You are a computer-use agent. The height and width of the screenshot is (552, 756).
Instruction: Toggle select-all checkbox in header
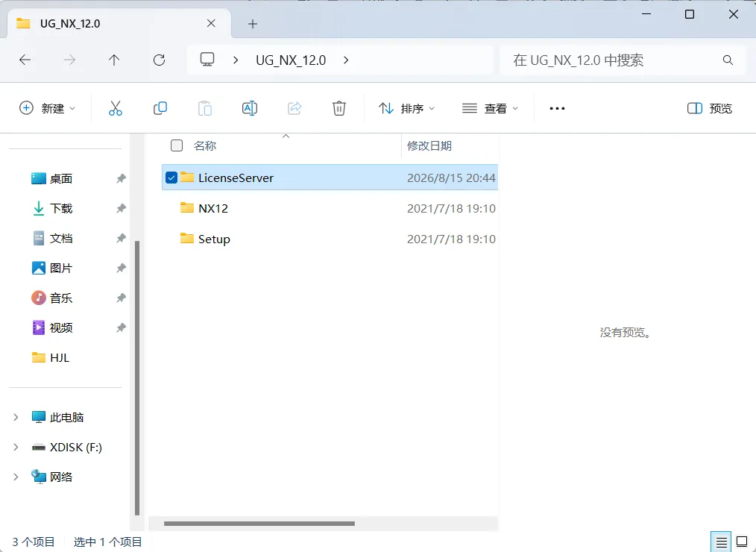[177, 145]
